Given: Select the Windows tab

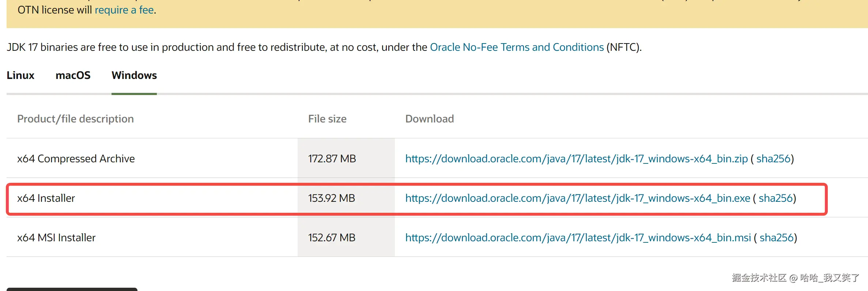Looking at the screenshot, I should pos(134,75).
